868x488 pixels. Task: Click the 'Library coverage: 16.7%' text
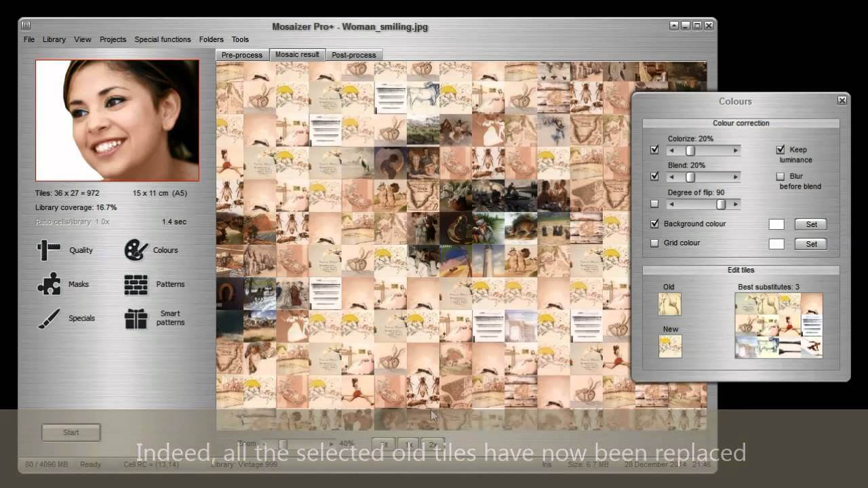[76, 207]
